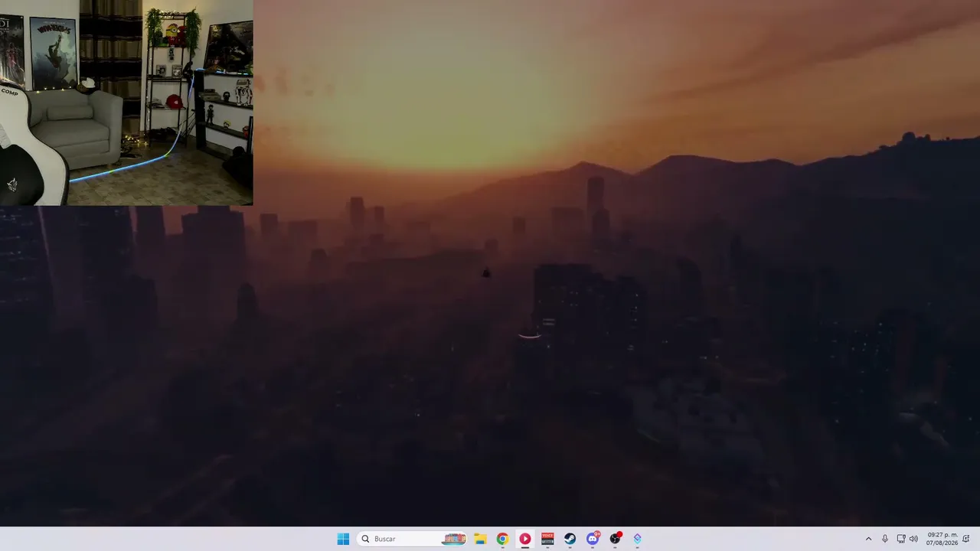Open the notifications bell icon
This screenshot has height=551, width=980.
pos(966,539)
